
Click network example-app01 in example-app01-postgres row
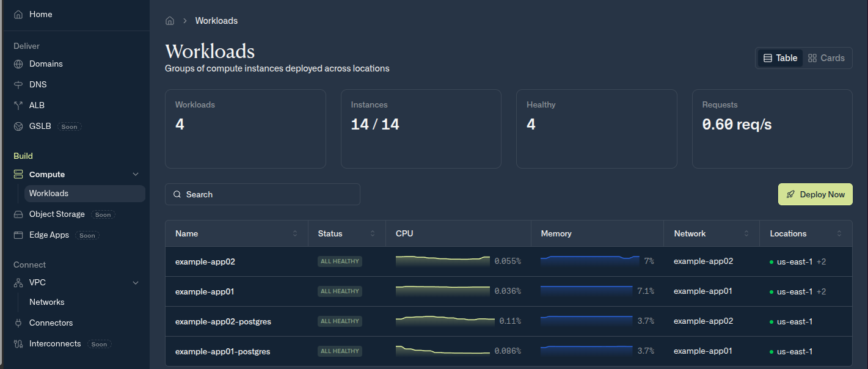(703, 351)
